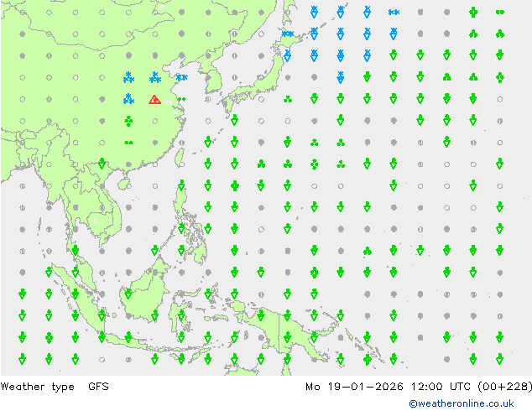This screenshot has width=532, height=411.
Task: Click the forecast date 'Mo 19-01-2026'
Action: (x=354, y=387)
